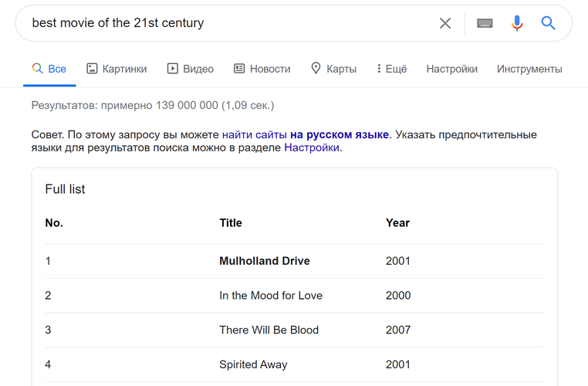Select the Все results tab
The height and width of the screenshot is (386, 588).
49,69
